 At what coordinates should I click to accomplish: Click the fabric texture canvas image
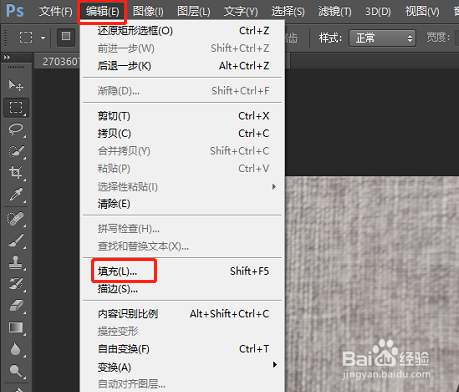click(x=372, y=284)
